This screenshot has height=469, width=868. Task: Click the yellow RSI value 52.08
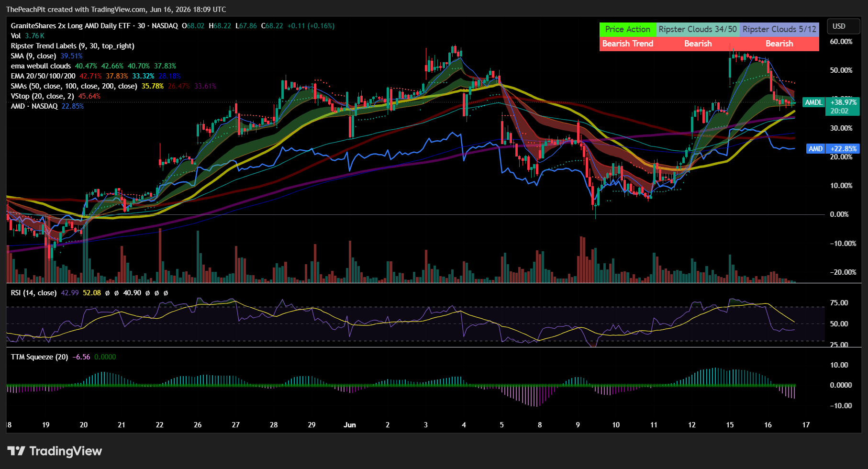pos(92,293)
